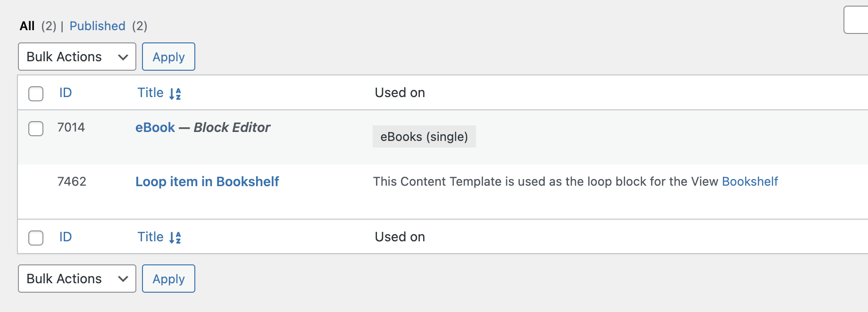
Task: Show All templates filter
Action: click(27, 26)
